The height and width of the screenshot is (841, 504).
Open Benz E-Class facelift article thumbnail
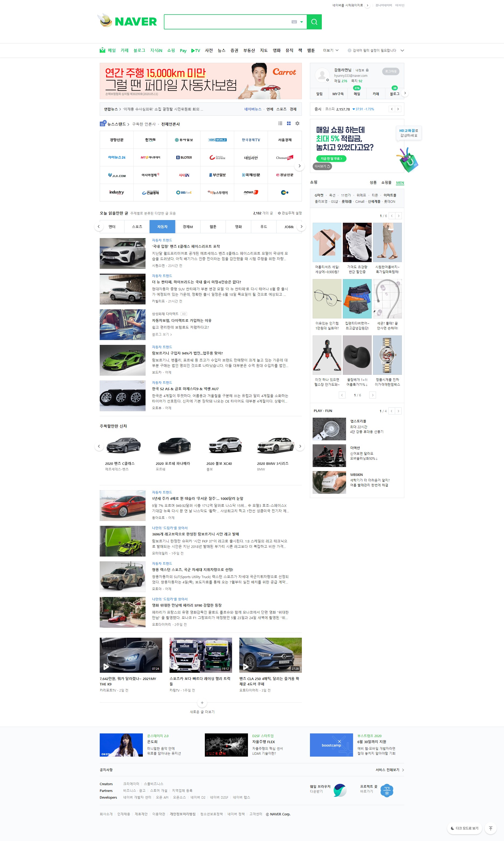click(123, 253)
